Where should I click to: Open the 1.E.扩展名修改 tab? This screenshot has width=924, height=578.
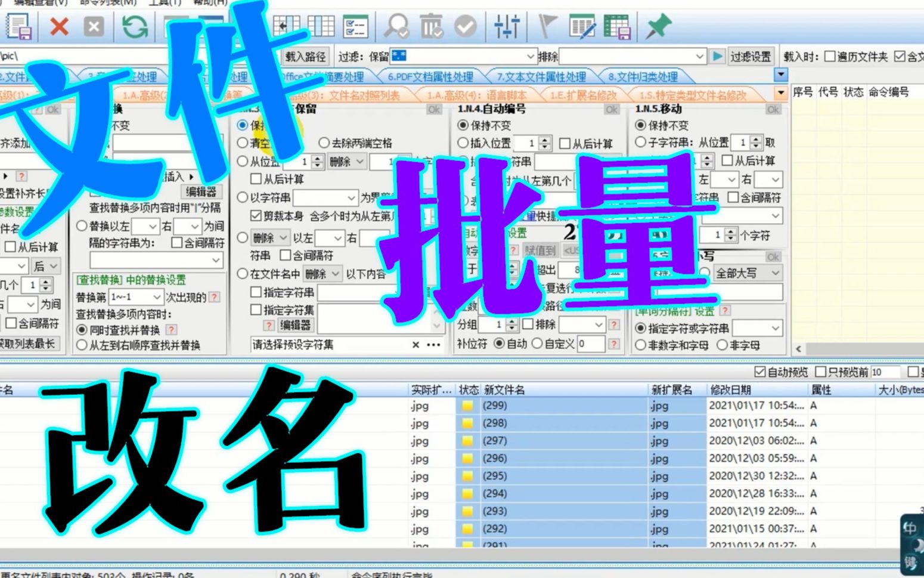point(583,95)
